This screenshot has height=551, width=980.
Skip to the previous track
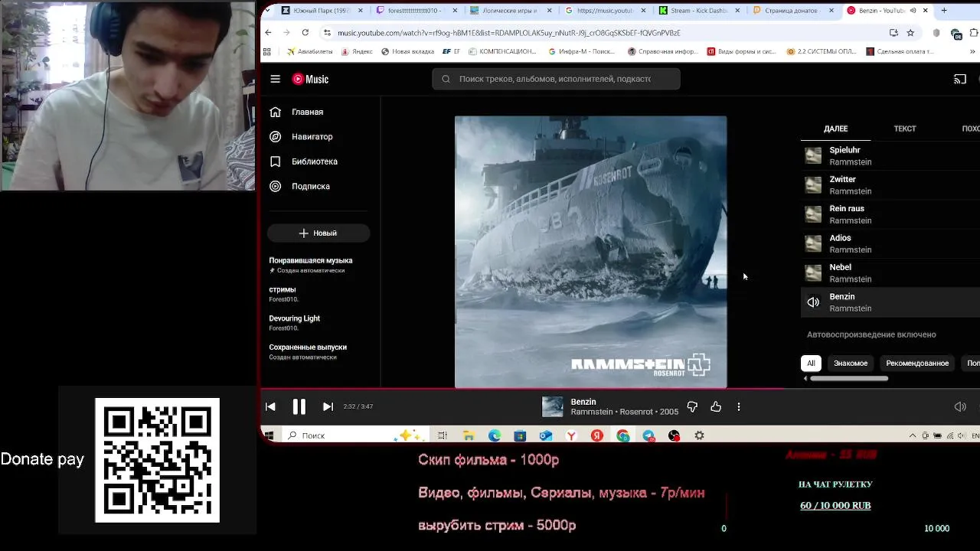[270, 406]
